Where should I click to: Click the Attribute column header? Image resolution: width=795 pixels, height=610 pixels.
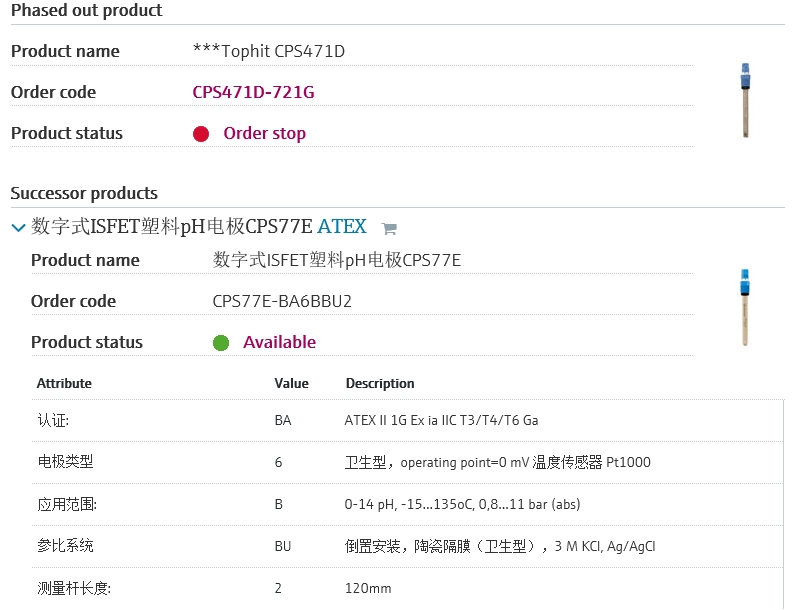click(x=64, y=383)
